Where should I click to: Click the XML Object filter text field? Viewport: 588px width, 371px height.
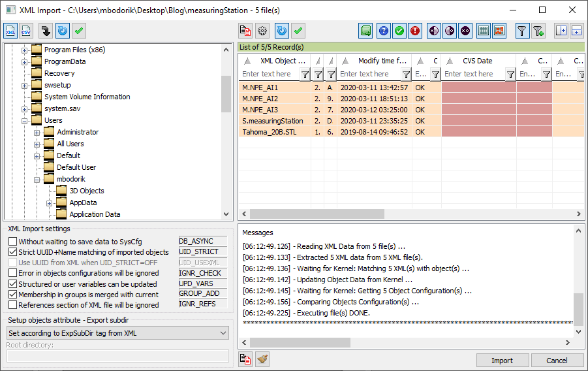270,74
